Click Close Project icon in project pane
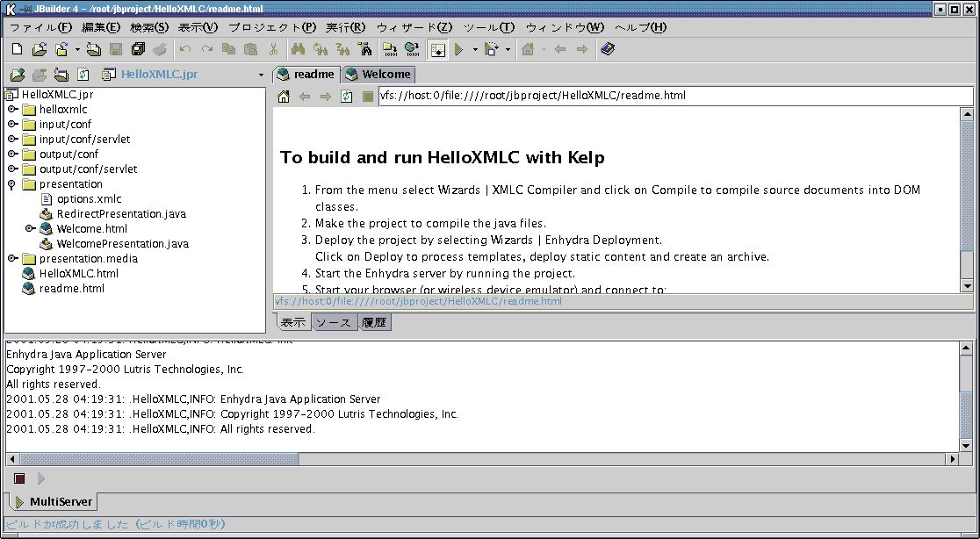Viewport: 980px width, 539px height. tap(61, 75)
